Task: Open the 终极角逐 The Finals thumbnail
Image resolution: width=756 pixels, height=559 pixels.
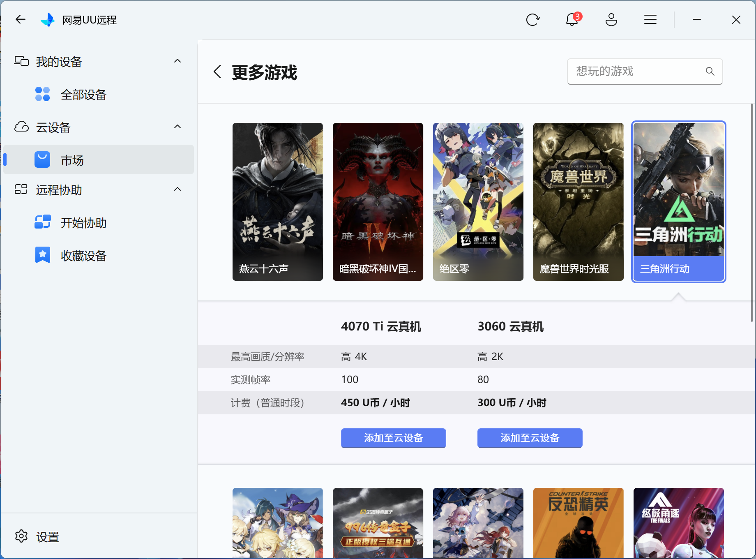Action: point(679,523)
